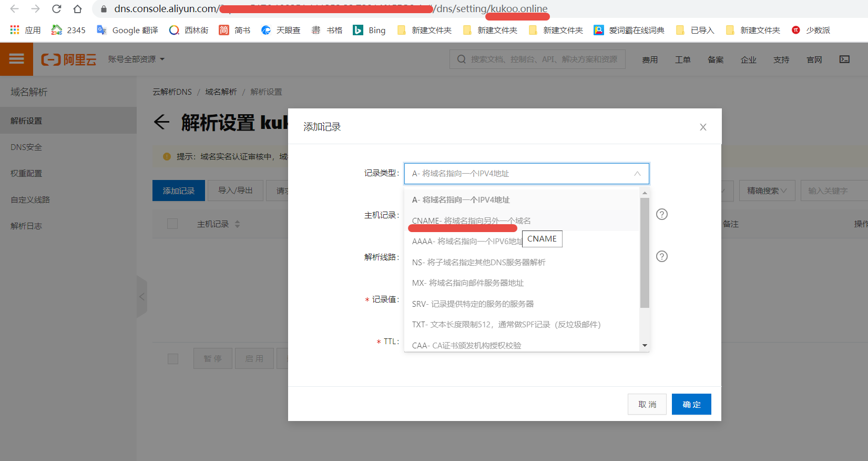Open the 书格 bookmark
The height and width of the screenshot is (461, 868).
326,30
